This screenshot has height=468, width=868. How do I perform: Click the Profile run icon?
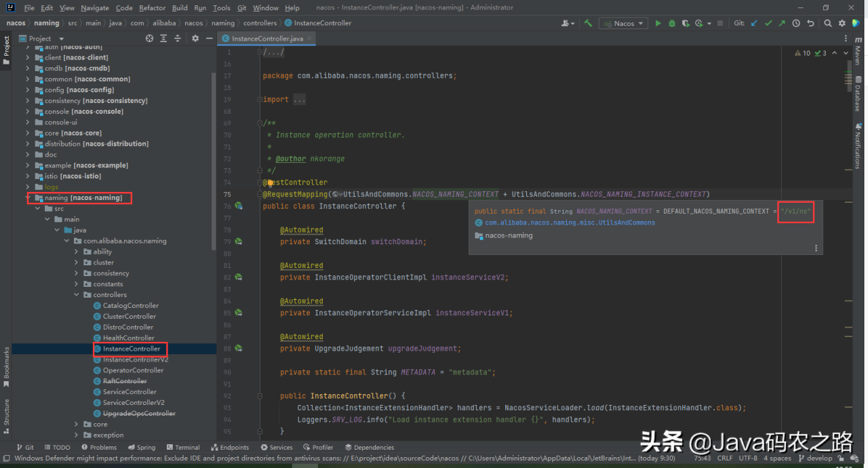click(x=698, y=23)
